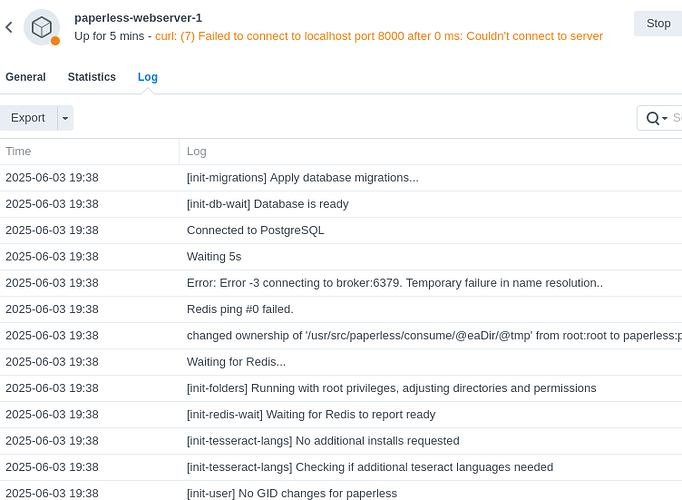Switch to the General tab

(25, 77)
